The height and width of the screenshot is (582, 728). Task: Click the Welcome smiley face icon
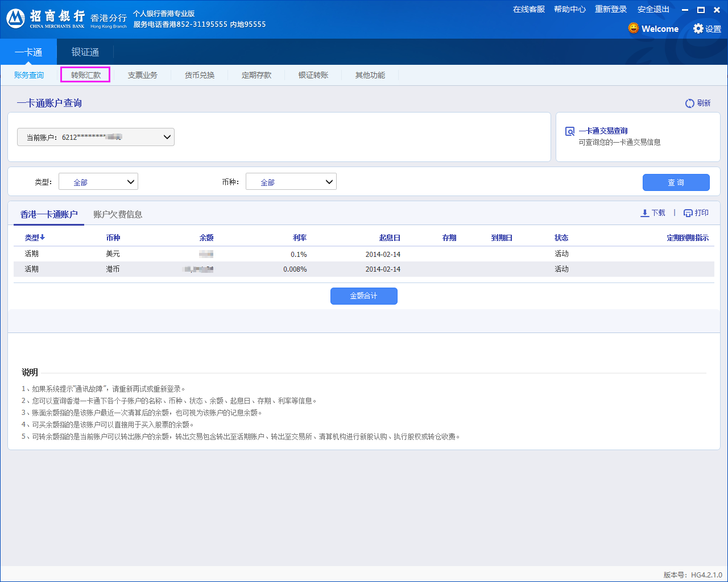(x=633, y=28)
